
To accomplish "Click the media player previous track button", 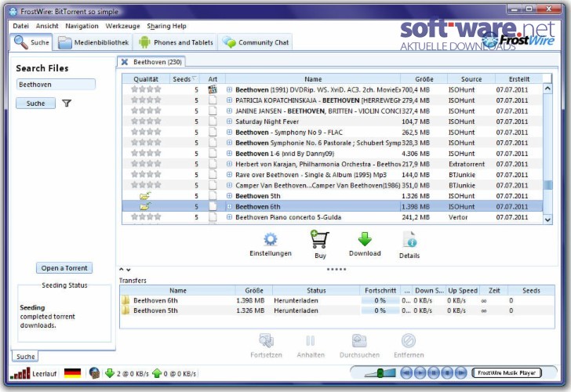I will pos(406,373).
